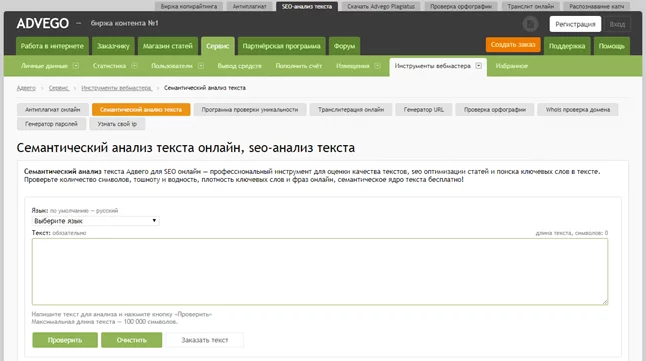Expand the Извещения submenu arrow
Screen dimensions: 646x361
click(377, 66)
